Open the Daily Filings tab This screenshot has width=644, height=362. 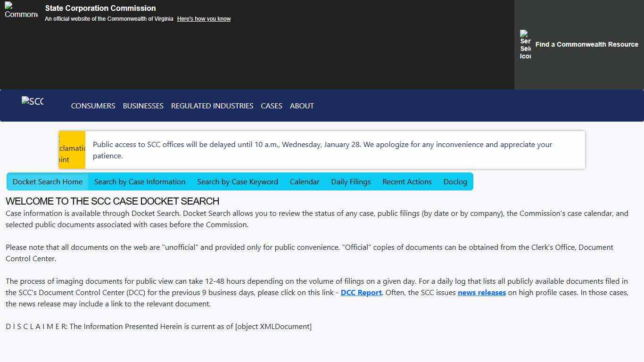click(351, 181)
